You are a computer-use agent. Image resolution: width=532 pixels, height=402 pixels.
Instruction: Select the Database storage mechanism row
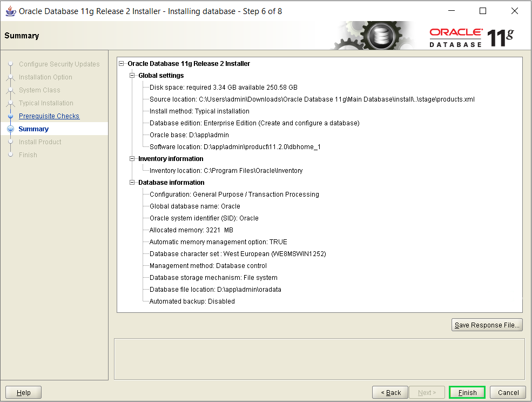[x=213, y=277]
